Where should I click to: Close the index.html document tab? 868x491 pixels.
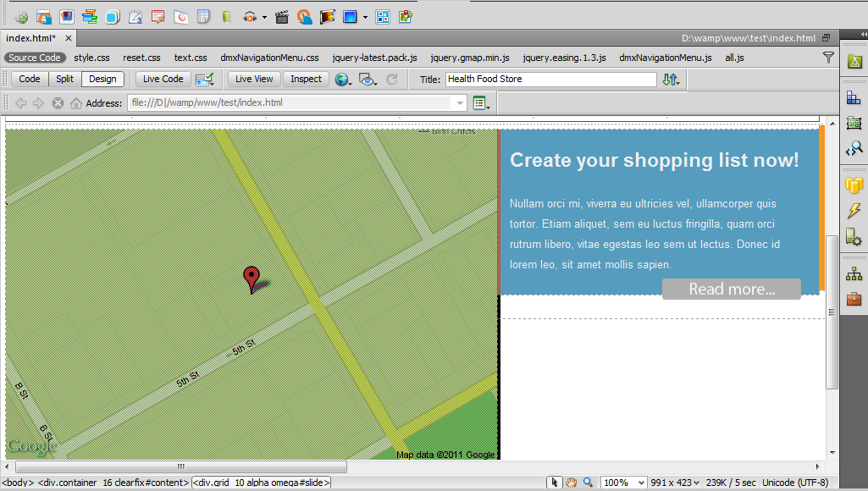tap(68, 38)
